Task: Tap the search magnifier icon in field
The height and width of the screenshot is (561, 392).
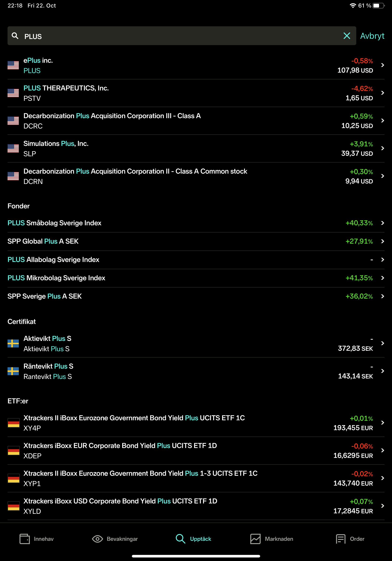Action: click(x=15, y=36)
